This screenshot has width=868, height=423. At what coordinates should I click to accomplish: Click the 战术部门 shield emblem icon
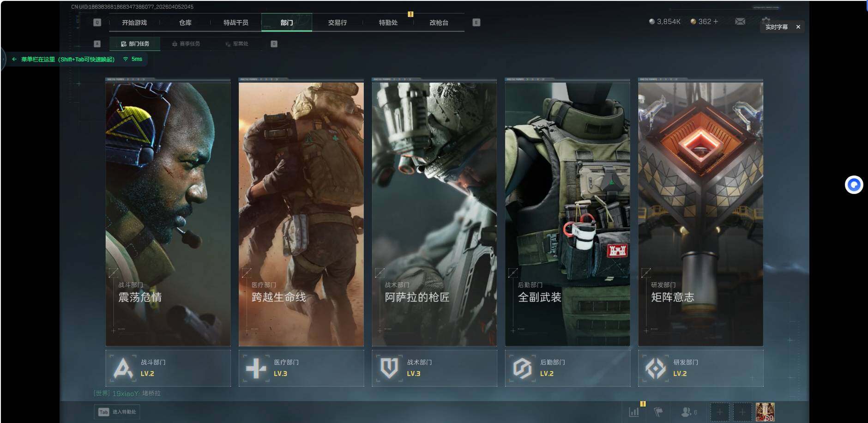pyautogui.click(x=389, y=368)
